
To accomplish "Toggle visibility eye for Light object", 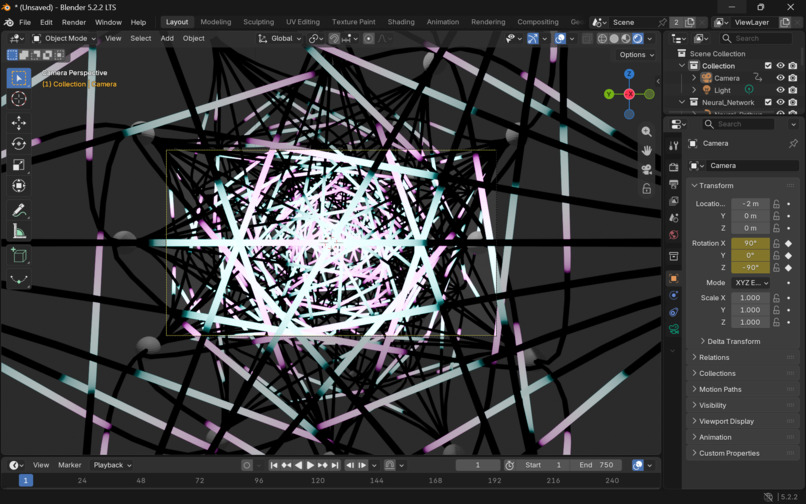I will [780, 90].
